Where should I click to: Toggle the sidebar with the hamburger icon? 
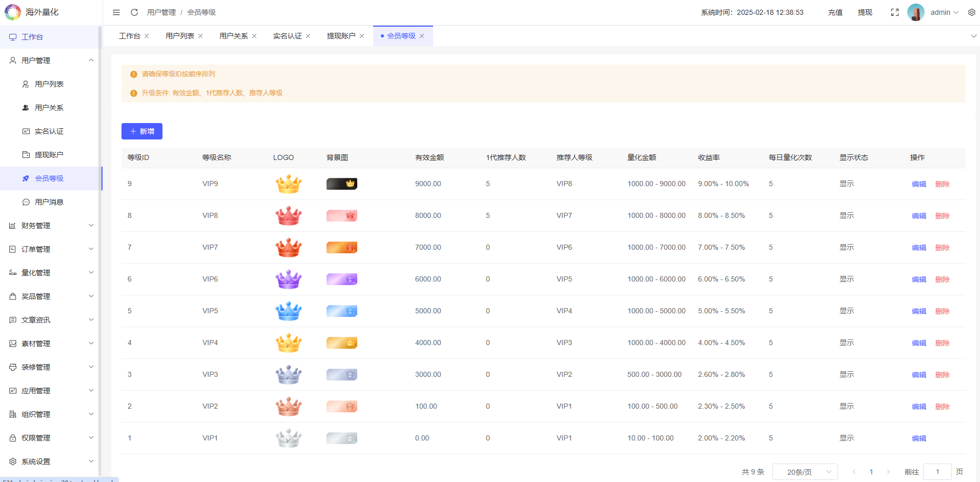tap(116, 12)
